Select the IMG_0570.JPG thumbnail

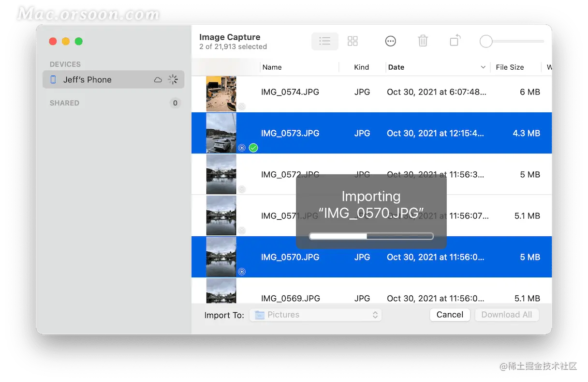coord(221,257)
